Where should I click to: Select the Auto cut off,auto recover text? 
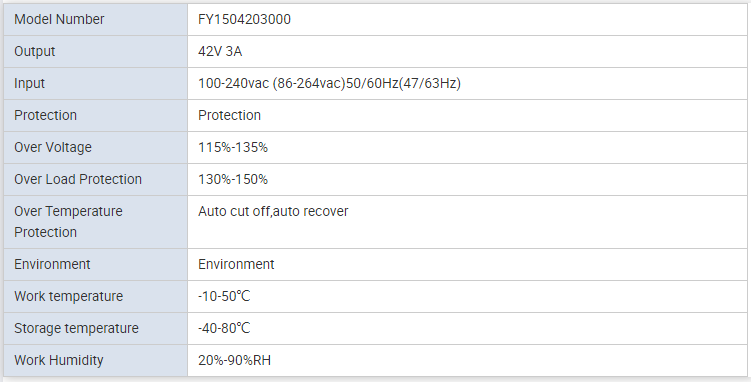click(273, 211)
